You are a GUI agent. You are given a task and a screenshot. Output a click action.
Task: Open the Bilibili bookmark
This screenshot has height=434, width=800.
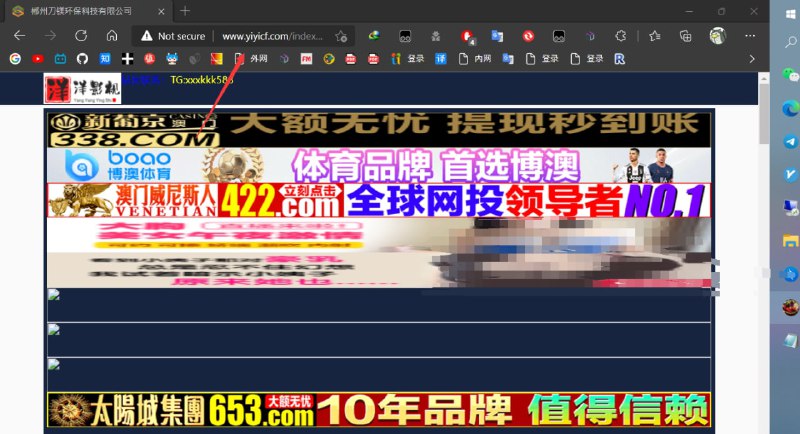pos(60,59)
